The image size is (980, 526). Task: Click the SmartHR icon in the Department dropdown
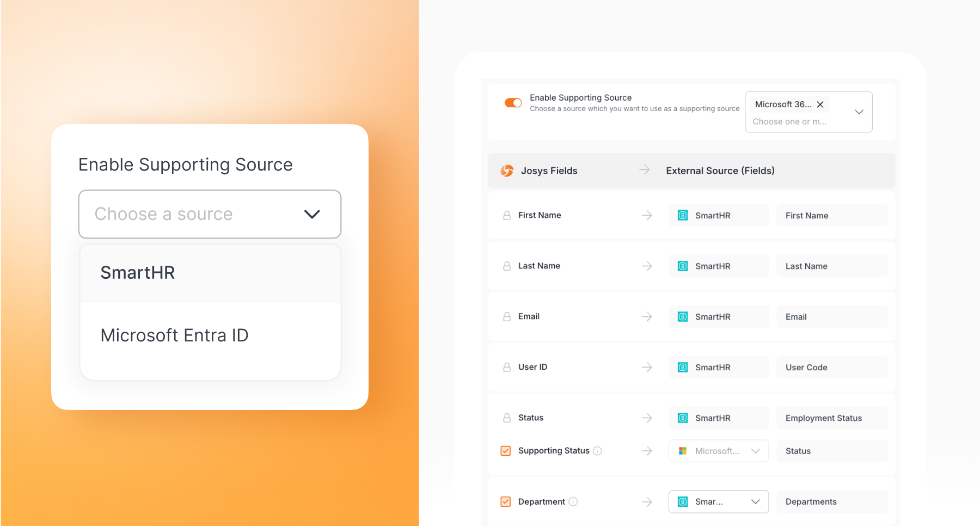683,502
